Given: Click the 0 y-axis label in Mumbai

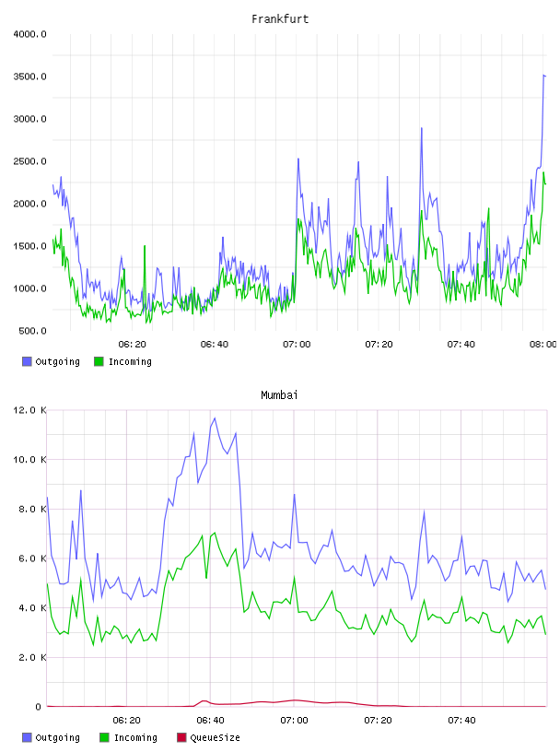Looking at the screenshot, I should [x=39, y=707].
